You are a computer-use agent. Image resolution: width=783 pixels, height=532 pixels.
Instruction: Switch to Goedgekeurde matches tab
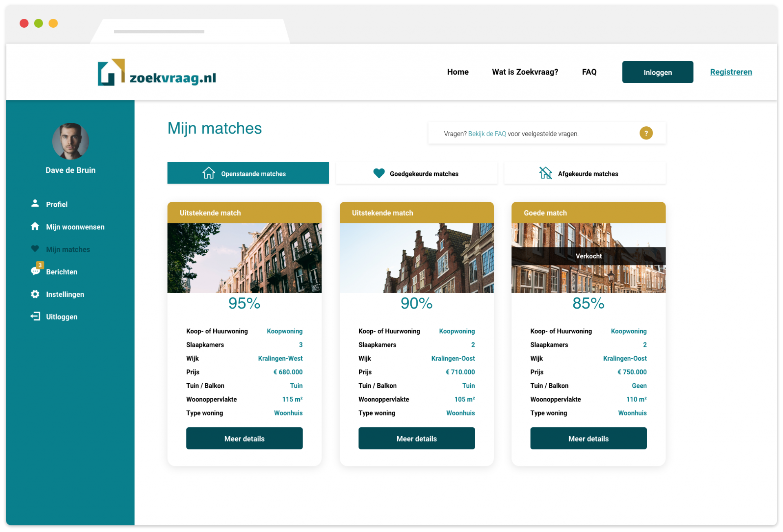[x=416, y=173]
